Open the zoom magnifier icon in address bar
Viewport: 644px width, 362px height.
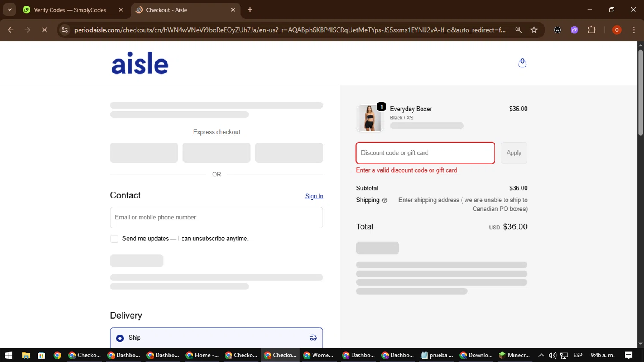(519, 30)
